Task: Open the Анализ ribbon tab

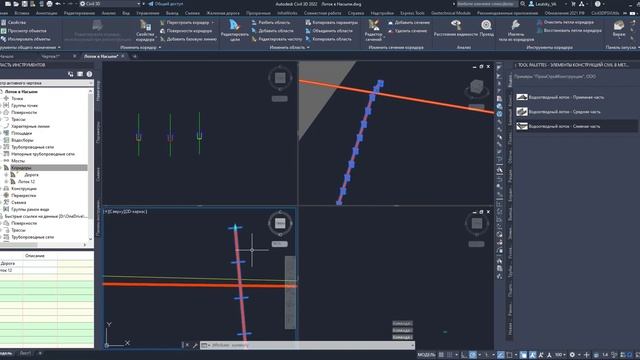Action: (x=108, y=13)
